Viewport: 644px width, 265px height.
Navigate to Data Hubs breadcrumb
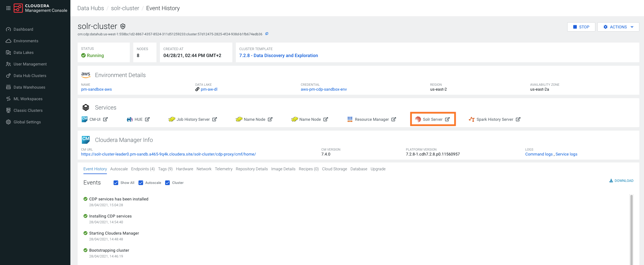90,8
